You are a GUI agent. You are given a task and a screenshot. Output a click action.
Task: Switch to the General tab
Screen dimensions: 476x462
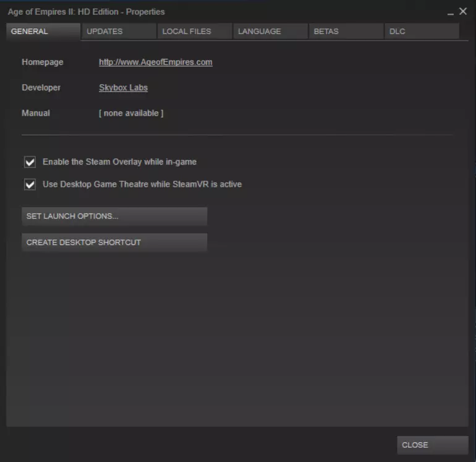click(43, 32)
